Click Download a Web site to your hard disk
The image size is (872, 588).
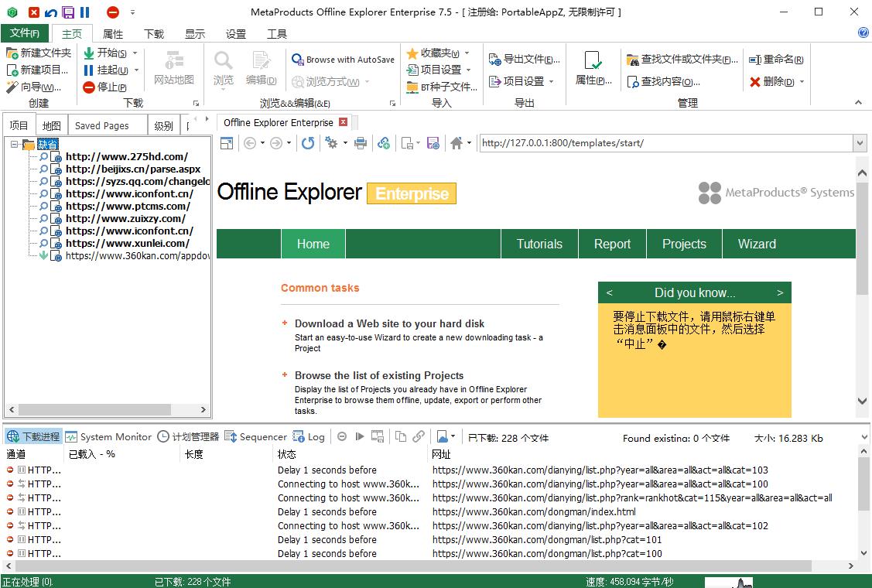(389, 323)
